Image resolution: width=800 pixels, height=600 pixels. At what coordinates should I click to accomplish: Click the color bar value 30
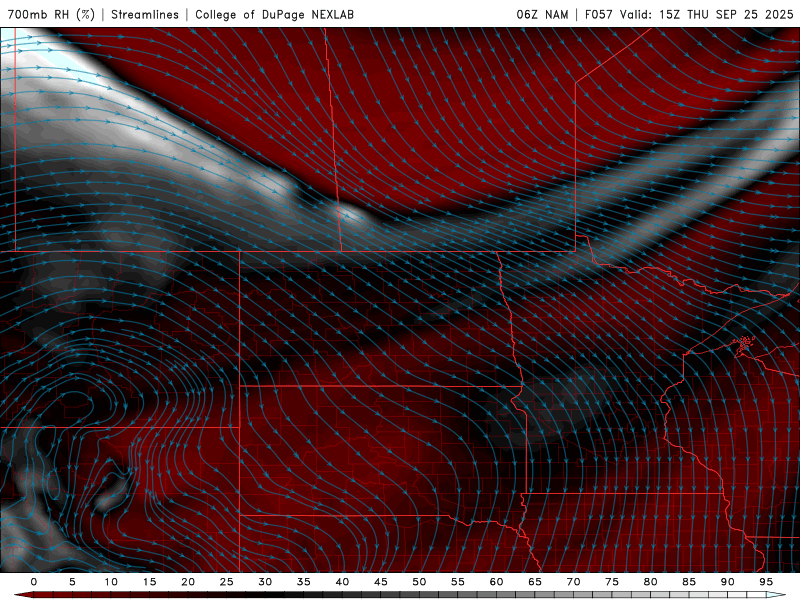point(265,582)
